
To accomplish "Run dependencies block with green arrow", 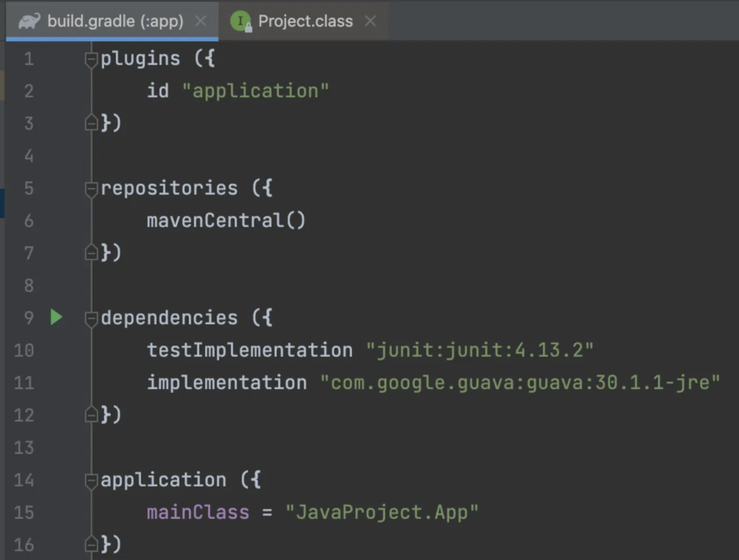I will click(56, 317).
